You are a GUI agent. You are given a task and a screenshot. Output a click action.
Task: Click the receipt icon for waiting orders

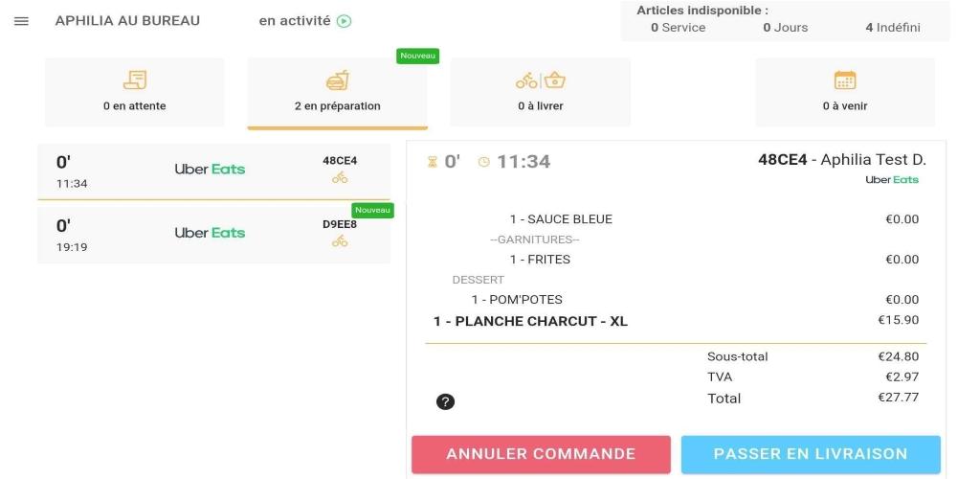pyautogui.click(x=134, y=80)
